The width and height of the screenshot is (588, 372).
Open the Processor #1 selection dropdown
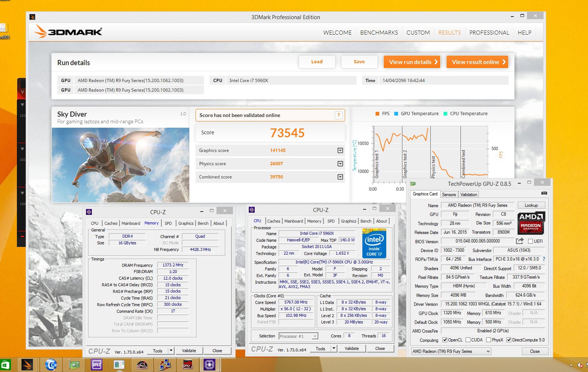(x=298, y=336)
